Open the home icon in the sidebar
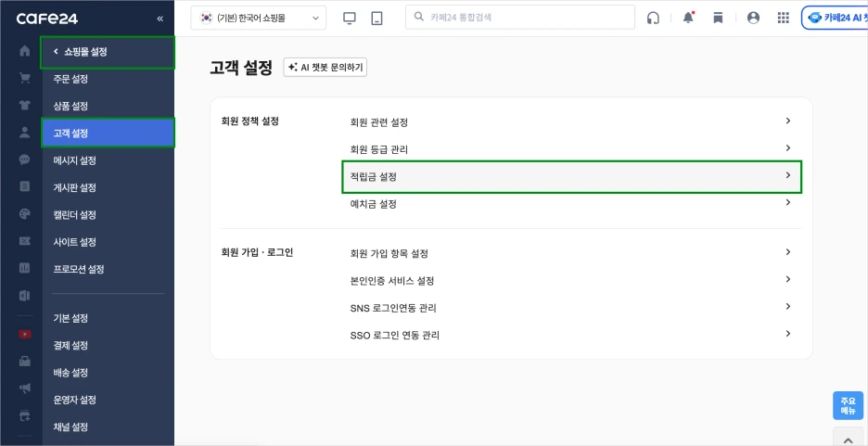Viewport: 868px width, 446px height. (24, 52)
